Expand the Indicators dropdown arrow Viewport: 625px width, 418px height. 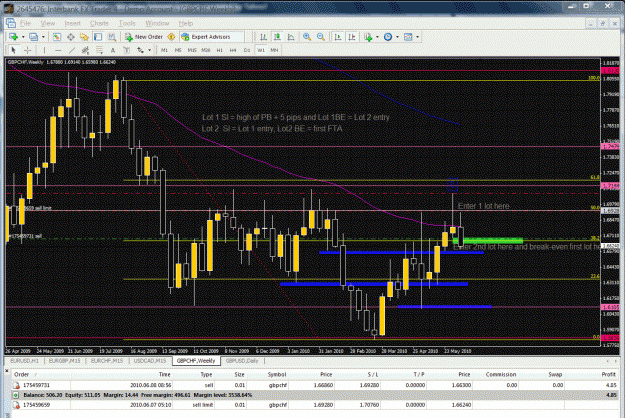point(377,37)
